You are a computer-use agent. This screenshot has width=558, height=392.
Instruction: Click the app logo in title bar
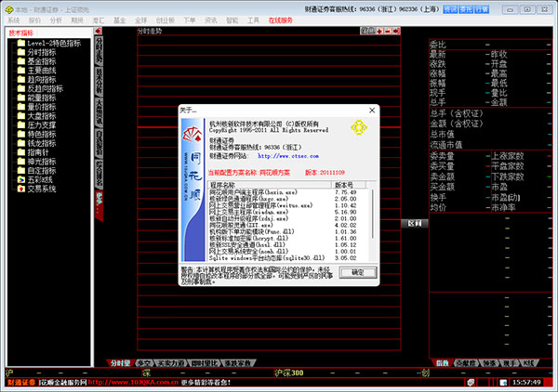pos(9,9)
